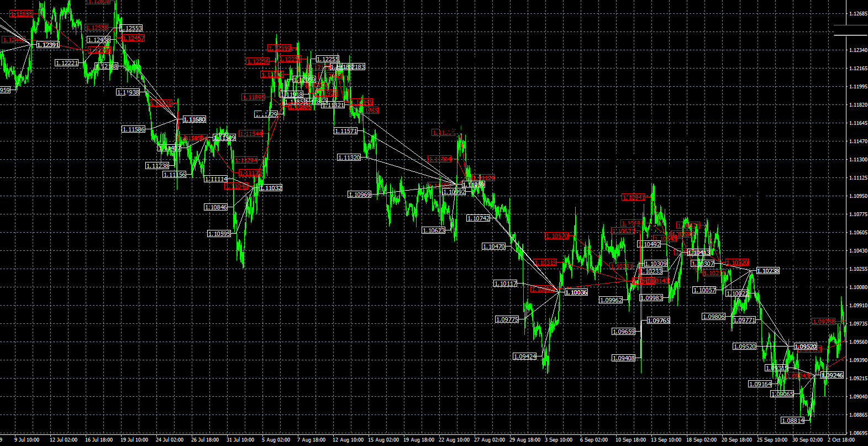This screenshot has height=446, width=868.
Task: Select the 1.12221 price label
Action: tap(67, 63)
